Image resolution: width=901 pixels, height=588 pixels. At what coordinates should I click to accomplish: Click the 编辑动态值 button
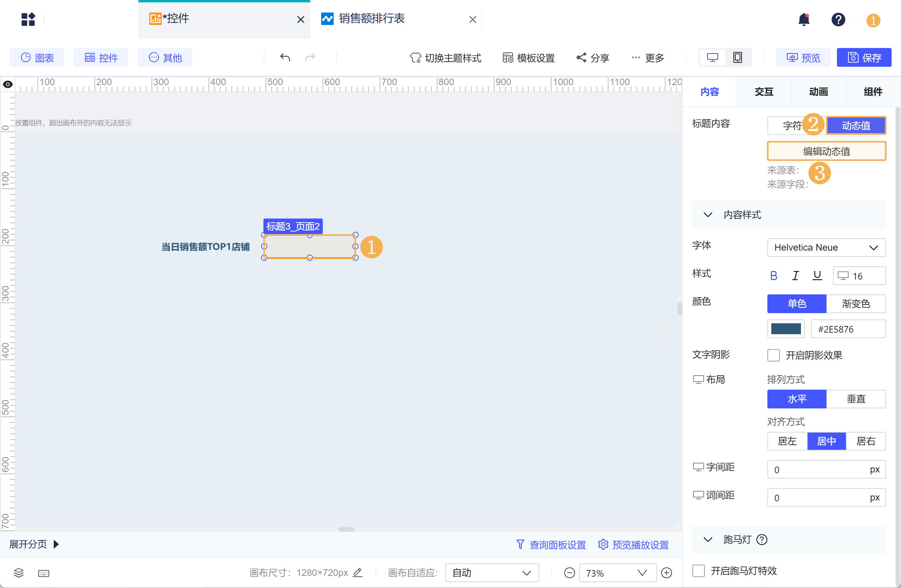click(826, 151)
